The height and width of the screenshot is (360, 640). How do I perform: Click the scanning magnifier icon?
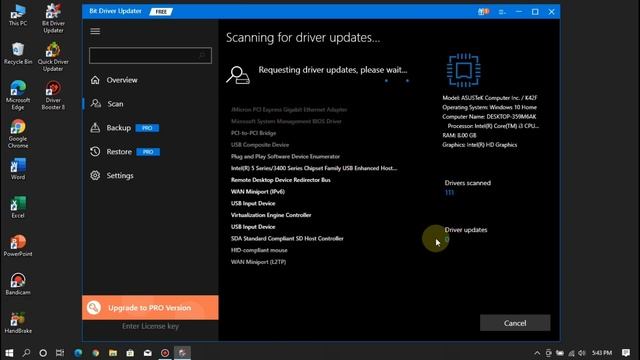[238, 75]
